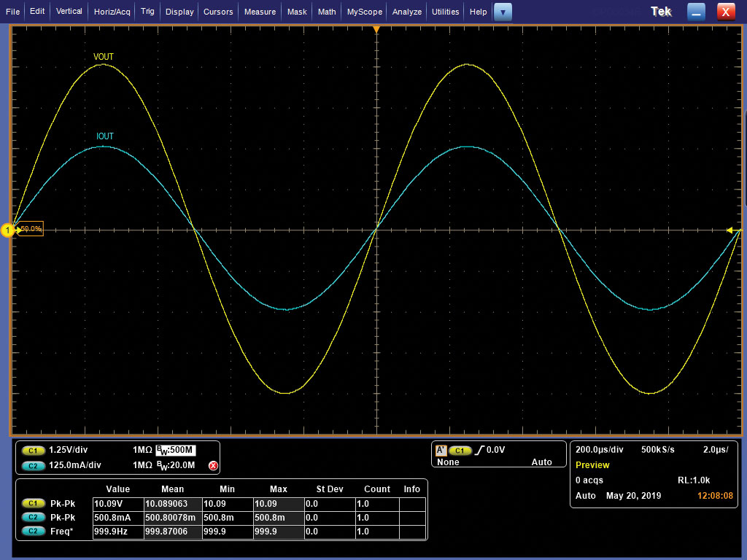Screen dimensions: 747x560
Task: Click the 10.09V value cell
Action: click(x=118, y=504)
